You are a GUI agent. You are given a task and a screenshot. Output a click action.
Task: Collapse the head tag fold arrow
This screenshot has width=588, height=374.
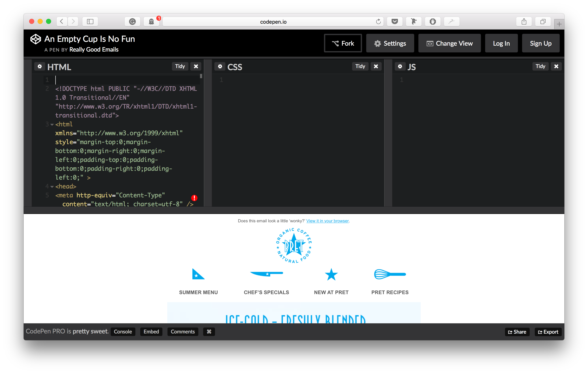[x=52, y=187]
